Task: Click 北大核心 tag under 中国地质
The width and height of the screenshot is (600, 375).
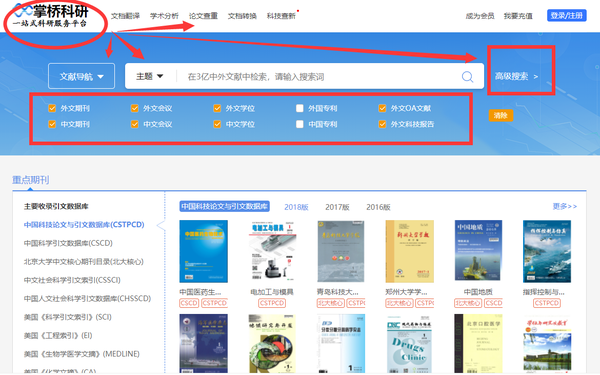Action: [468, 303]
